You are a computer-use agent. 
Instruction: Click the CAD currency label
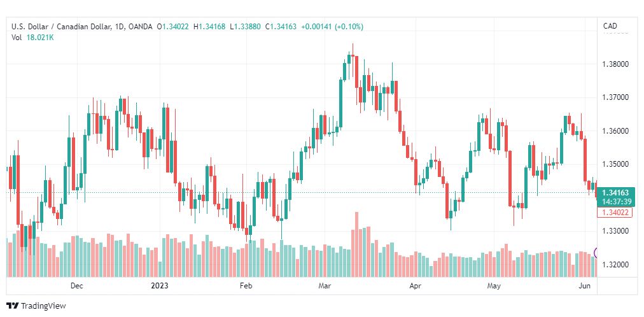(610, 26)
